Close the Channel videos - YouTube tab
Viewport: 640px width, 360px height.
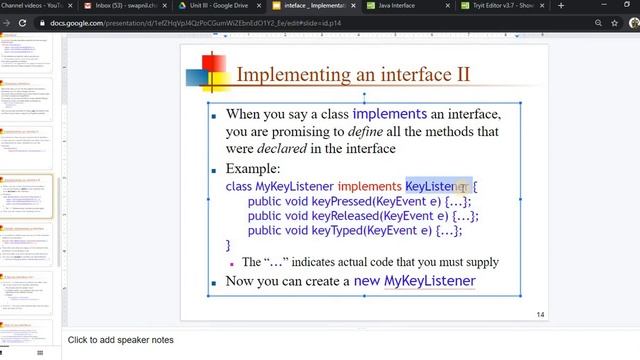pyautogui.click(x=70, y=6)
